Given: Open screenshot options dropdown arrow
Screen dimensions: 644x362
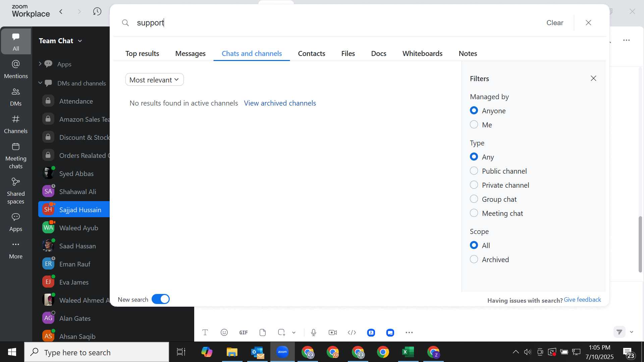Looking at the screenshot, I should (294, 333).
